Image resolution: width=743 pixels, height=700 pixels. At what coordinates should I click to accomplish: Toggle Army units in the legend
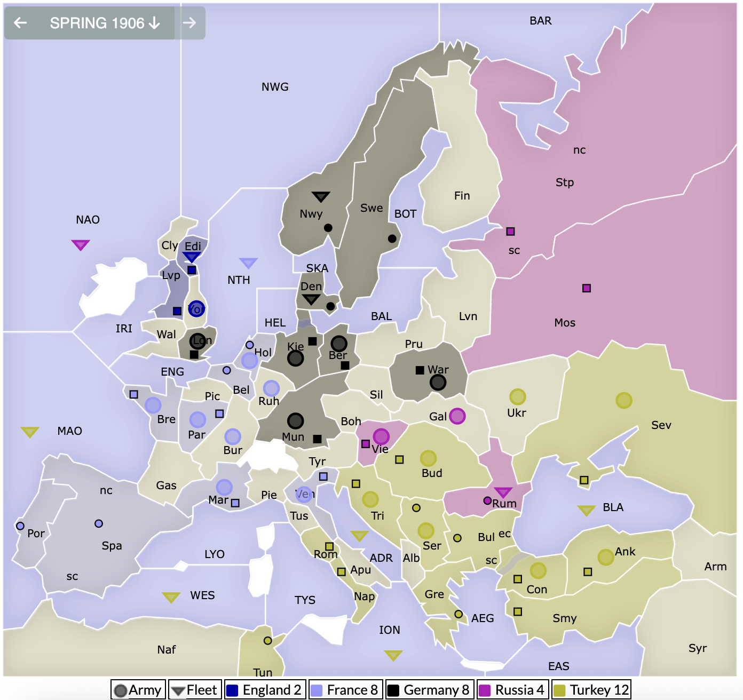[x=138, y=690]
